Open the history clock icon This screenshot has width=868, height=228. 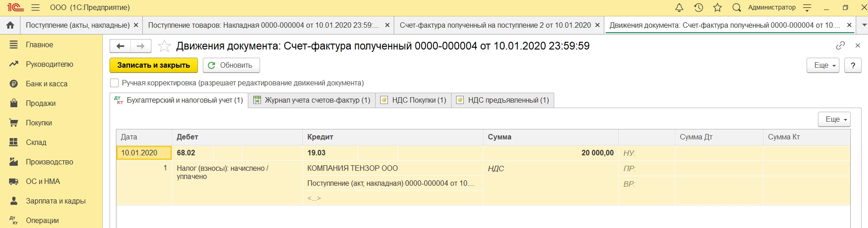[x=698, y=8]
